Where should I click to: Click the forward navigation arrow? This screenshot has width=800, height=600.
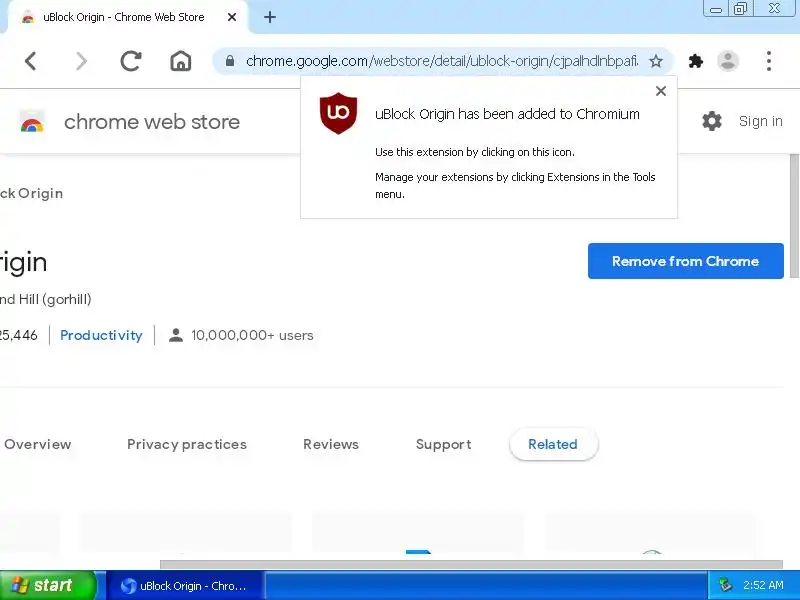(x=81, y=61)
